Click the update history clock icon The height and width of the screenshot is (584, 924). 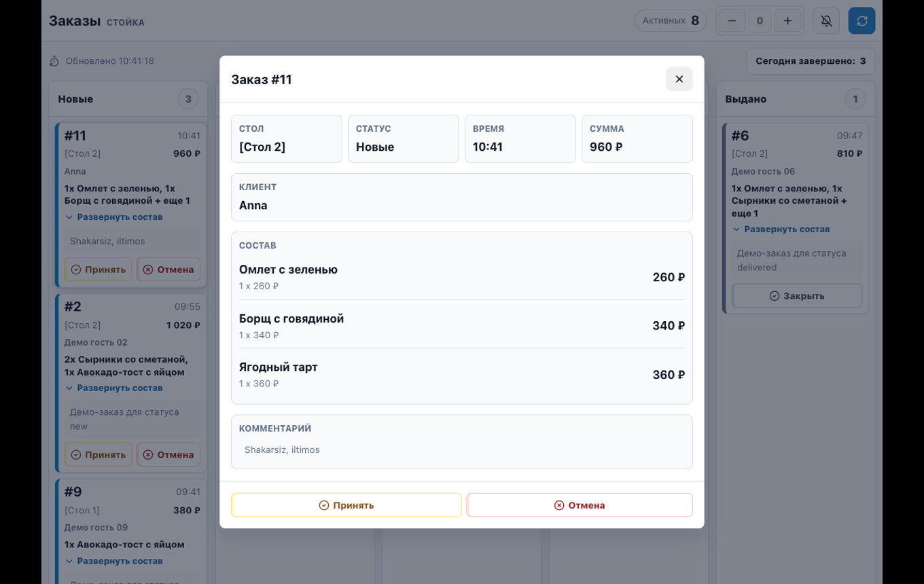click(54, 62)
